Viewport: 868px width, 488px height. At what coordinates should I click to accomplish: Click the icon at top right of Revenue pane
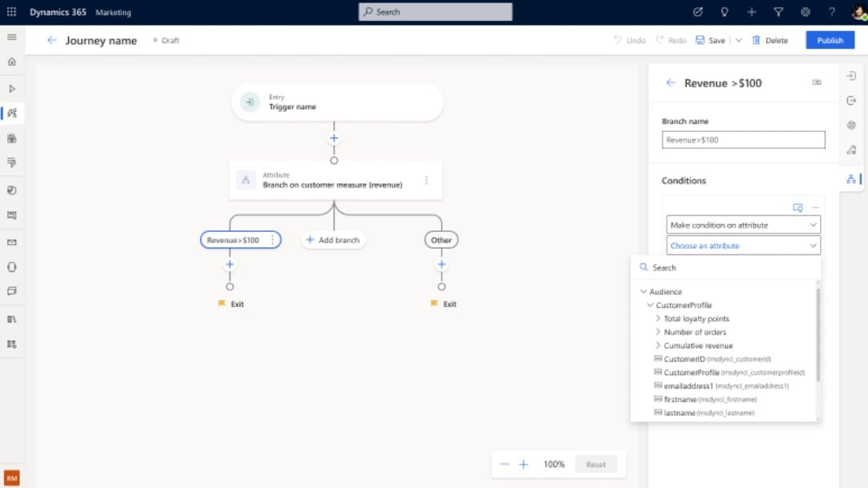tap(817, 82)
